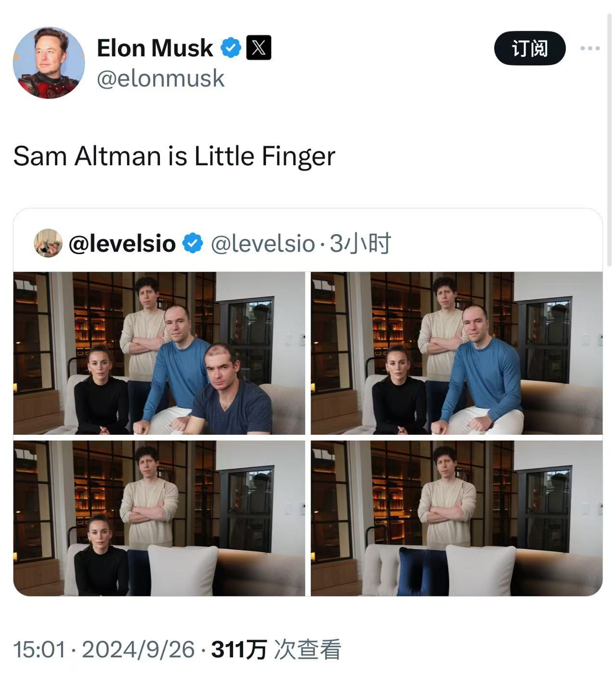Screen dimensions: 616x676
Task: Click the blue verified badge beside Elon Musk
Action: pyautogui.click(x=231, y=48)
